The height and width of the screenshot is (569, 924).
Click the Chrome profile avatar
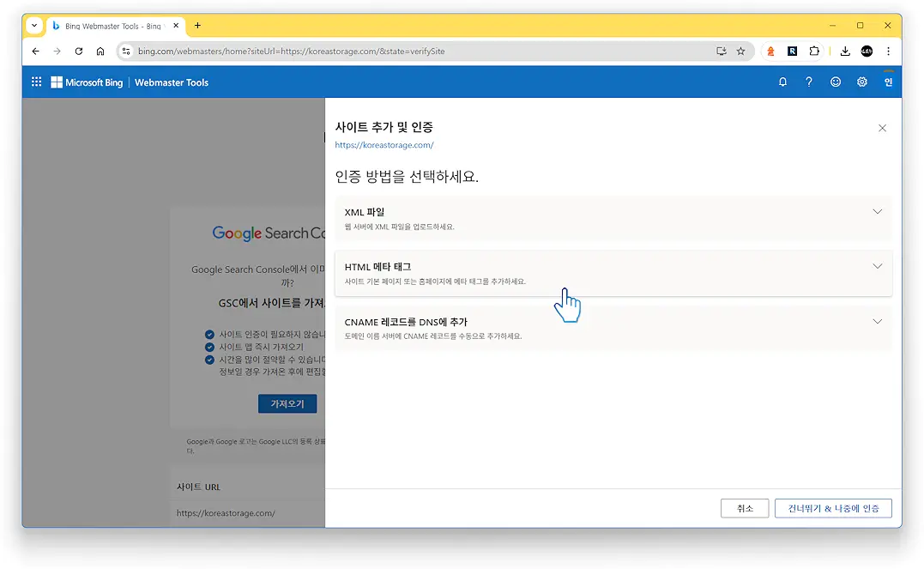tap(867, 51)
